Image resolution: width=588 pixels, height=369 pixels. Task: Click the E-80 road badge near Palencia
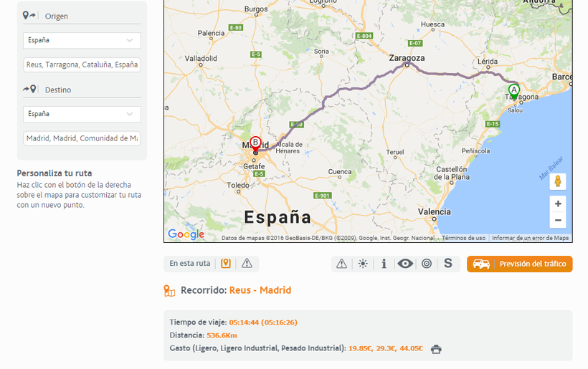[236, 28]
